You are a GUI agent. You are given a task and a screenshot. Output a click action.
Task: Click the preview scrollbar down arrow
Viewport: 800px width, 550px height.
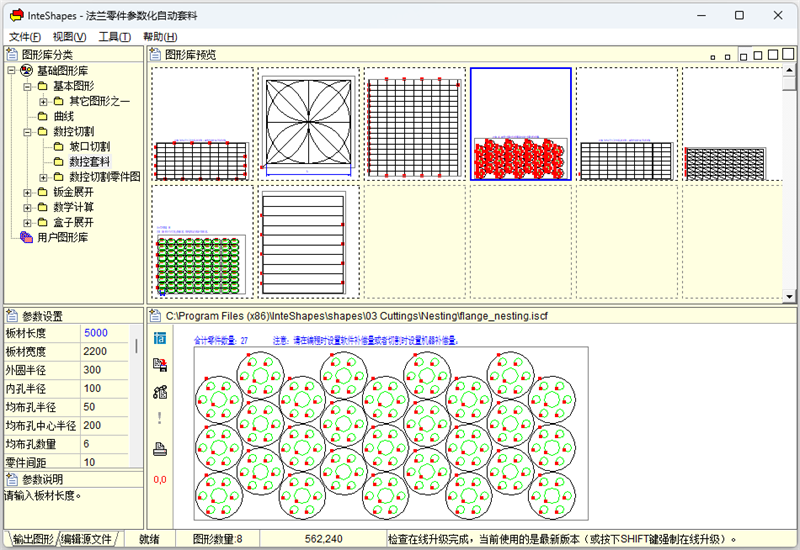click(x=789, y=296)
